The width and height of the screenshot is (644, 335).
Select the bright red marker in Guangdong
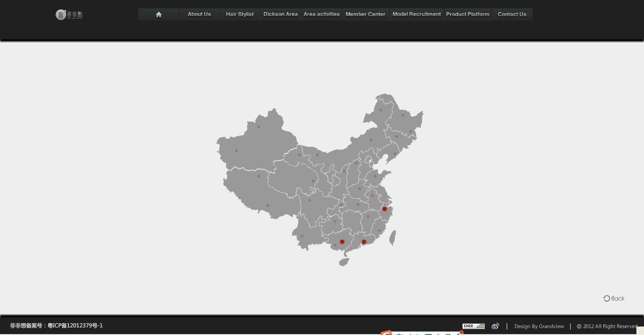364,242
